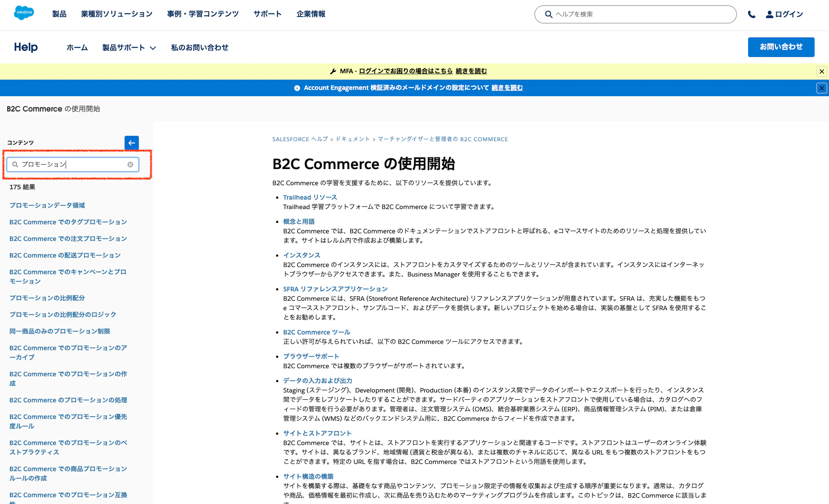The width and height of the screenshot is (829, 504).
Task: Open 商品プロモーションルールの作成 result
Action: [x=68, y=473]
